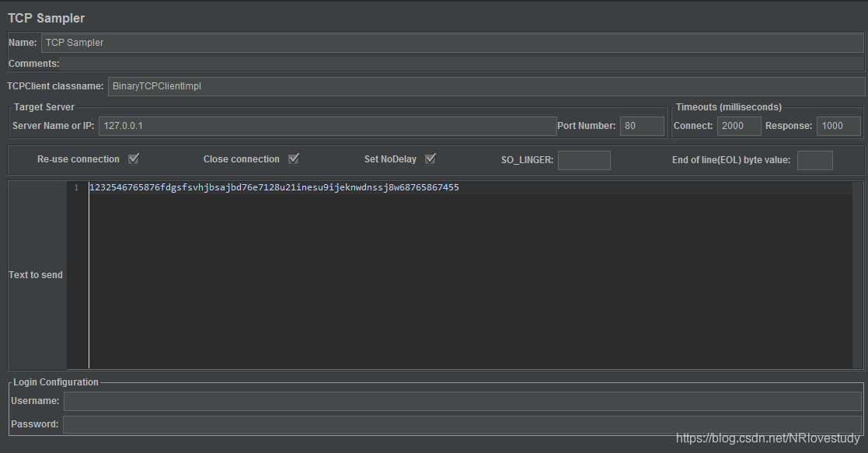The image size is (868, 453).
Task: Click the Timeouts (milliseconds) group label
Action: click(728, 107)
